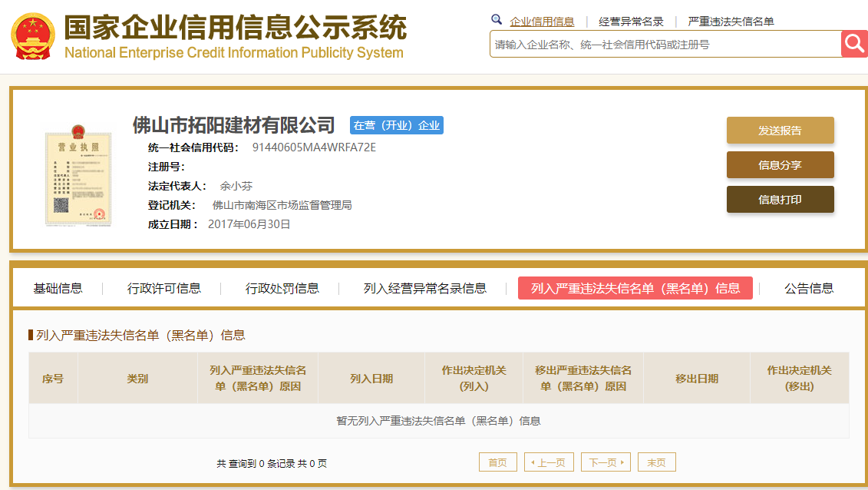Select the 严重违法失信名单 search category
Viewport: 868px width, 490px height.
731,22
